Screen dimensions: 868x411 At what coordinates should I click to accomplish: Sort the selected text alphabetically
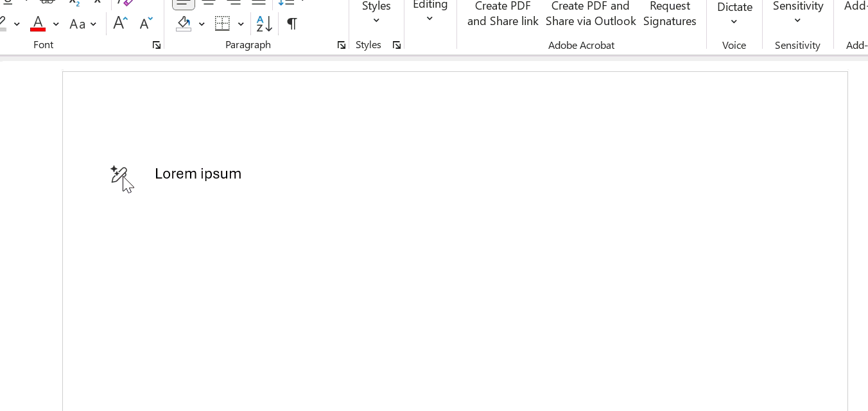(265, 24)
